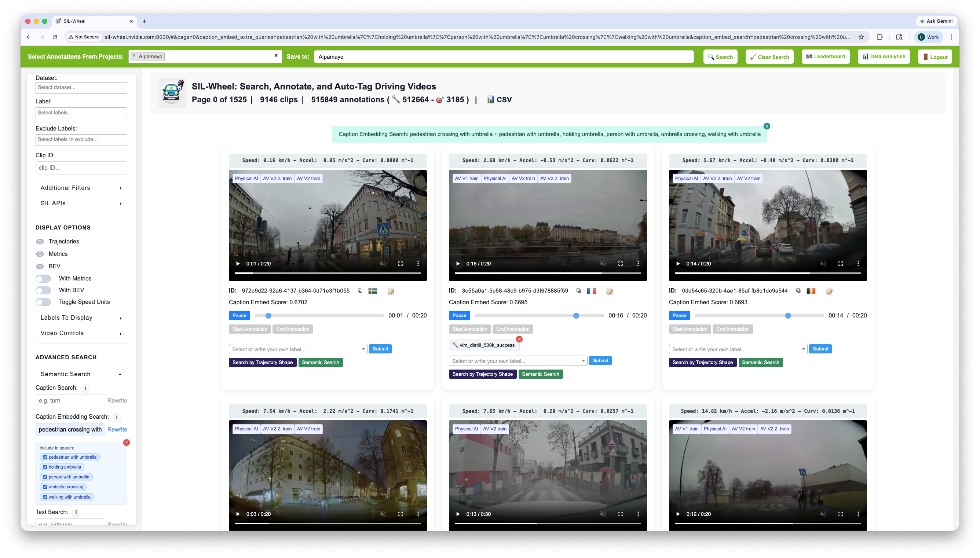Uncheck pedestrian with umbrella
Image resolution: width=980 pixels, height=558 pixels.
pos(45,457)
